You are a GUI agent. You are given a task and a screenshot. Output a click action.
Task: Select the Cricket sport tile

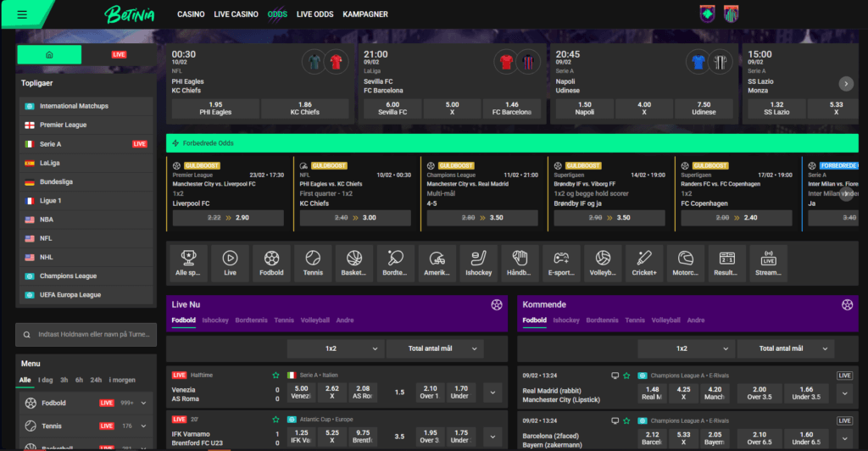[x=644, y=263]
